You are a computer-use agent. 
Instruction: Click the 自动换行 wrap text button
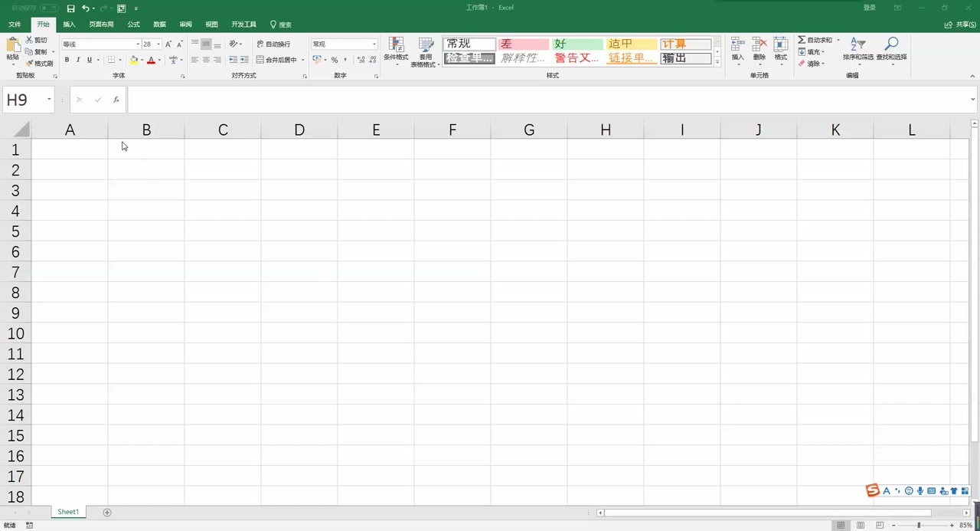pos(273,44)
